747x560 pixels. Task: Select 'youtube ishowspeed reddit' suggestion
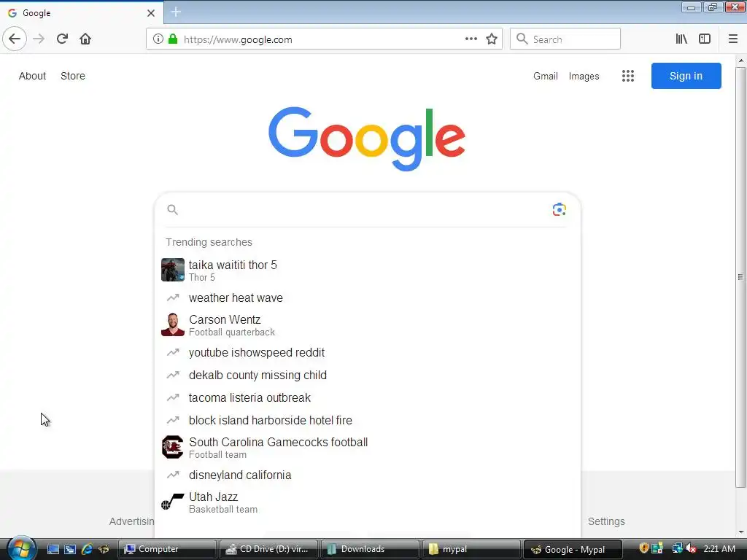368,352
